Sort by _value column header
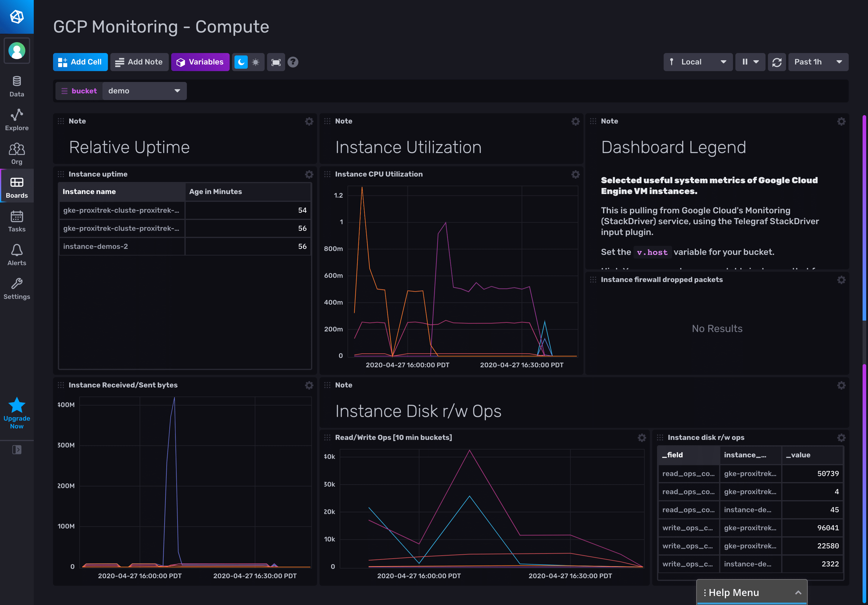The image size is (868, 605). tap(813, 455)
